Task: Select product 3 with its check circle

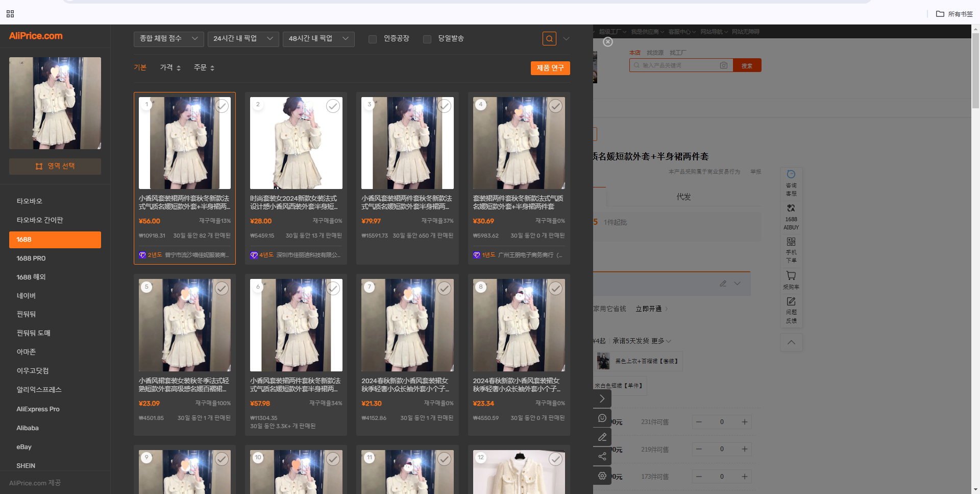Action: [445, 106]
